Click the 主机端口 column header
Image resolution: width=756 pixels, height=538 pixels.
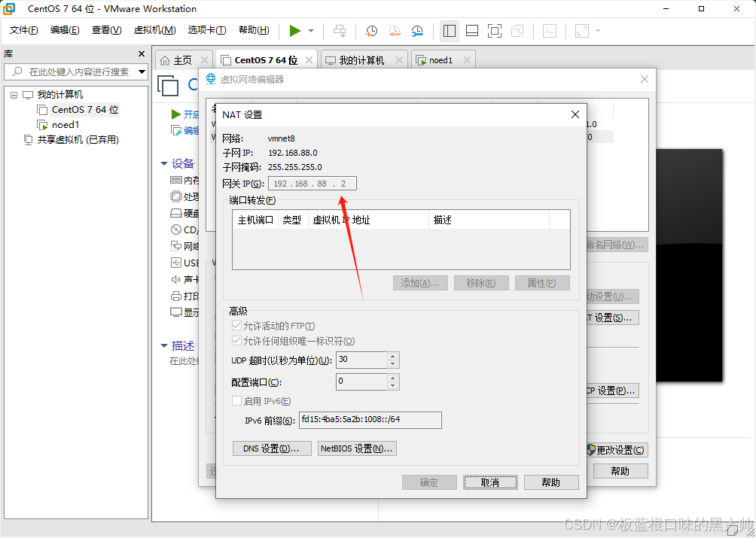click(255, 220)
